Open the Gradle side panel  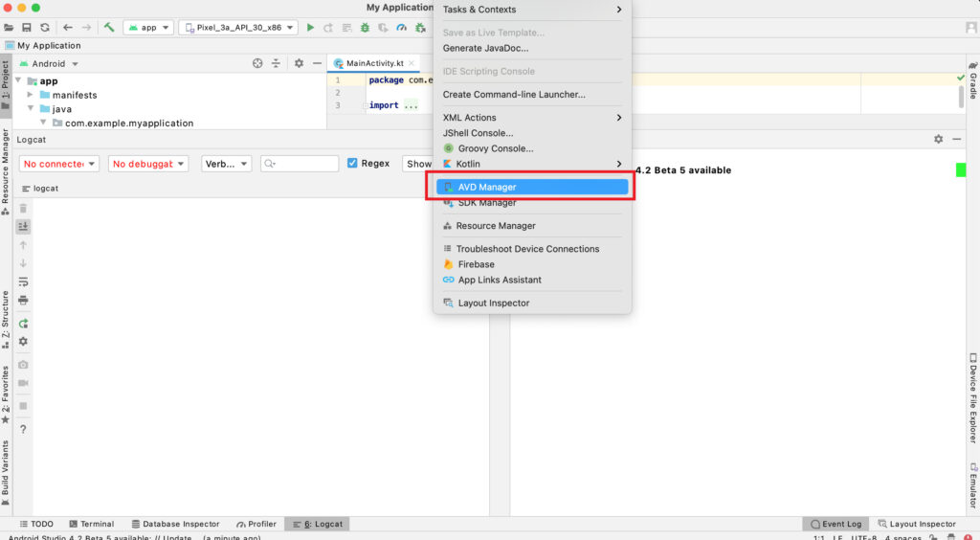point(973,80)
